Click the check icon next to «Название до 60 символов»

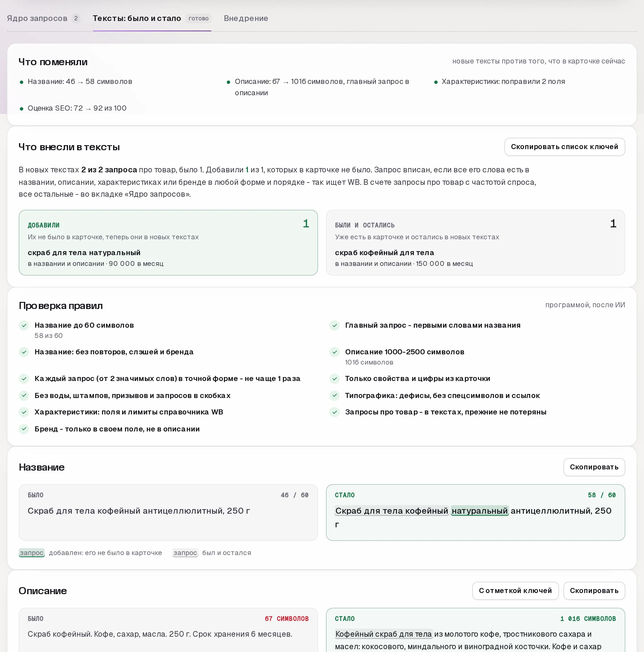[x=24, y=325]
